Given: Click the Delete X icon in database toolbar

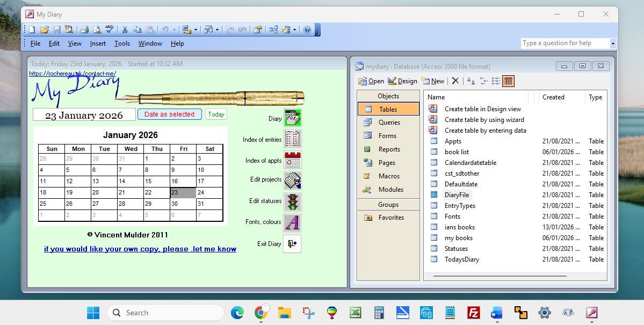Looking at the screenshot, I should [x=455, y=81].
